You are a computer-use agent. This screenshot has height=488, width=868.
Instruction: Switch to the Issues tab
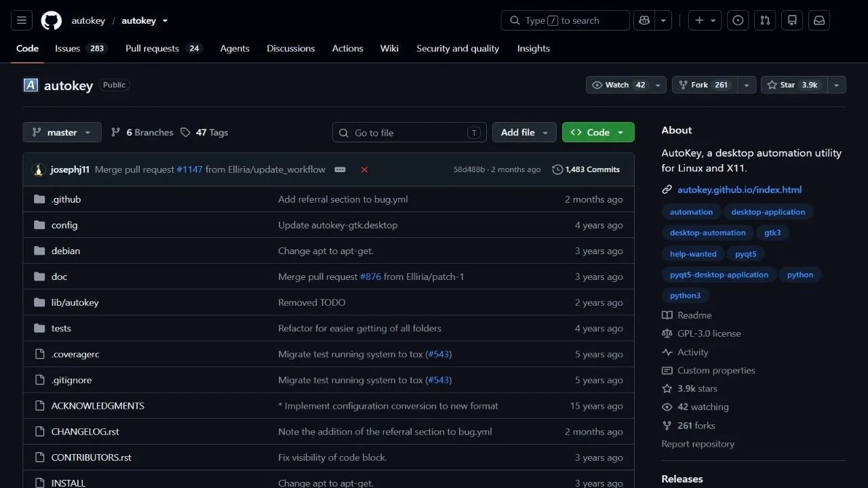coord(81,48)
